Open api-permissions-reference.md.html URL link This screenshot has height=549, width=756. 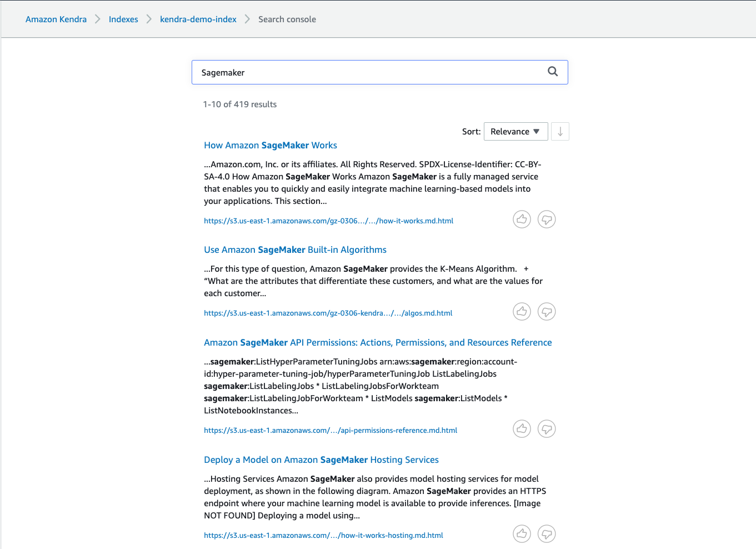click(331, 430)
